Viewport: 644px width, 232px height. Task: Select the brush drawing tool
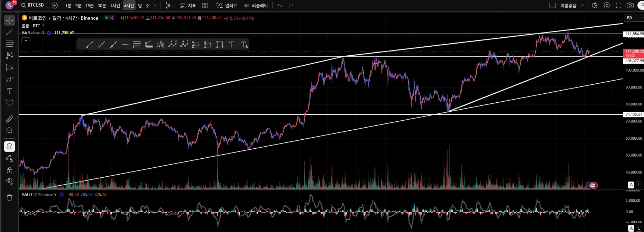9,80
